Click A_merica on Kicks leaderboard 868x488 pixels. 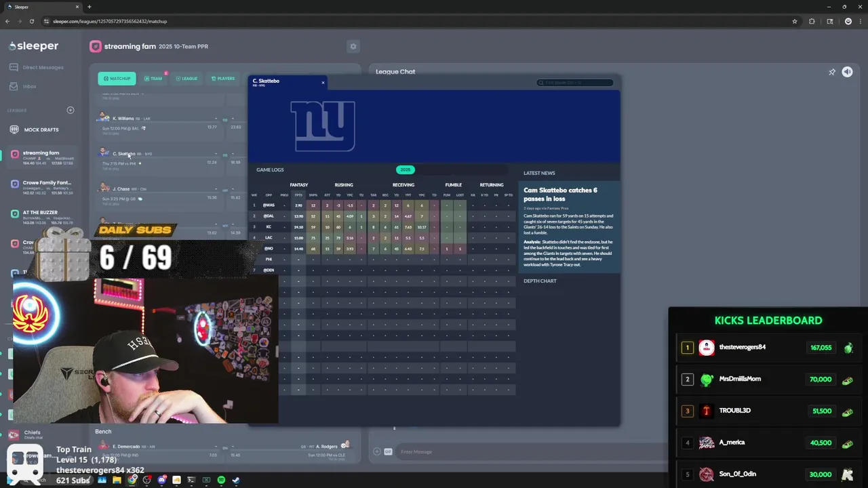(x=768, y=443)
